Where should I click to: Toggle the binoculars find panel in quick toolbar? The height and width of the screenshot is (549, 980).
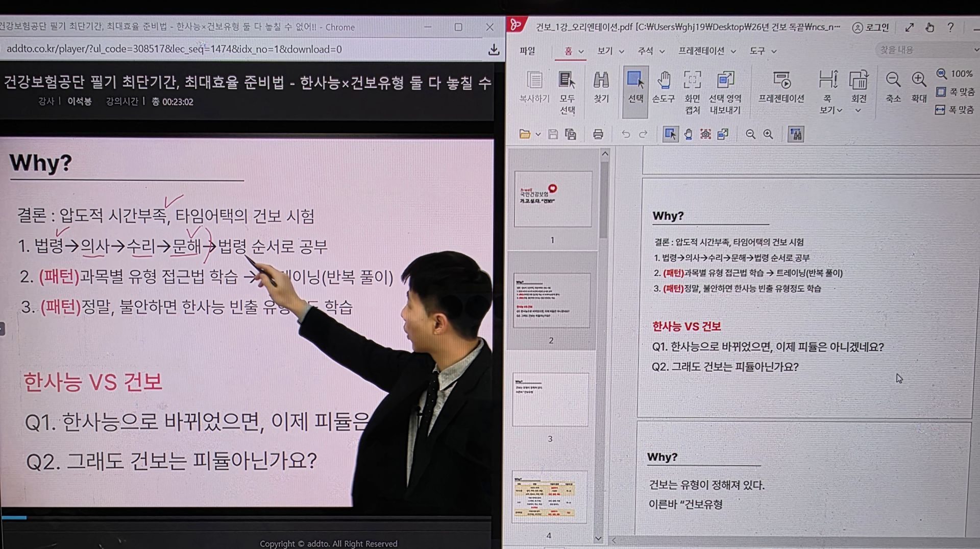(x=795, y=134)
